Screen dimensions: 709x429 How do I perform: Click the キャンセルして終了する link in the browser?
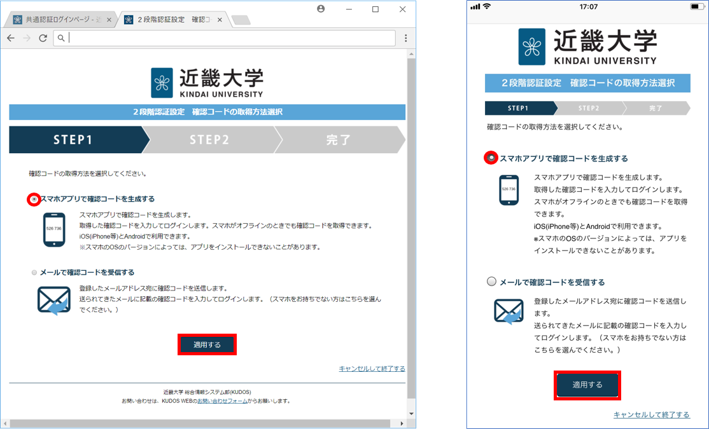click(371, 369)
